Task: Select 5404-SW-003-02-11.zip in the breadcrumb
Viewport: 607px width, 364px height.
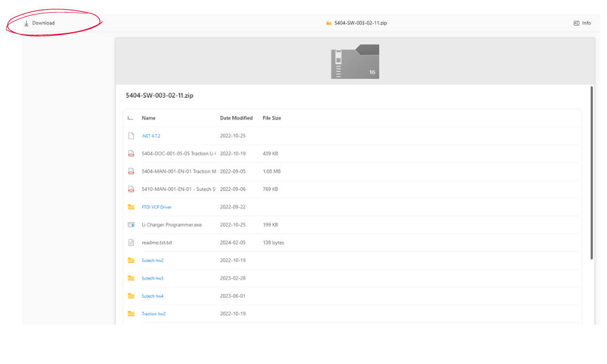Action: tap(360, 22)
